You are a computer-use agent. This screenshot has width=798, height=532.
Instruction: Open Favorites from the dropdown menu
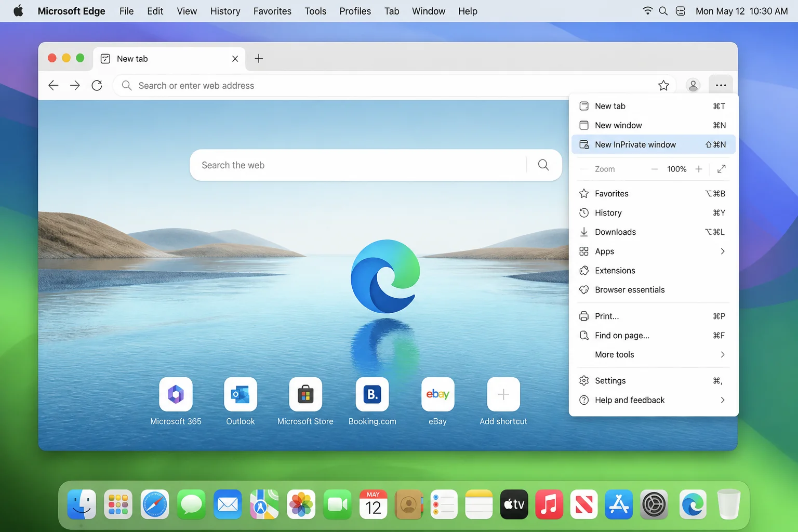654,194
